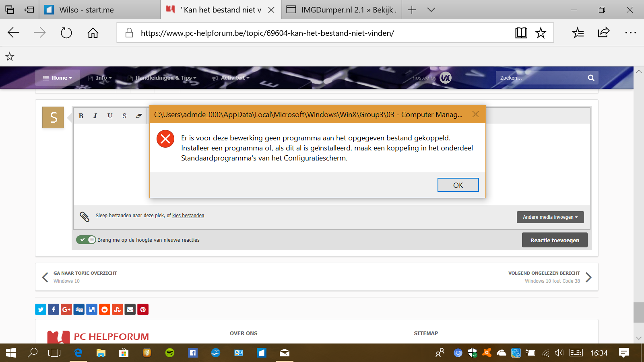644x362 pixels.
Task: Click the kies bestanden link
Action: [x=188, y=216]
